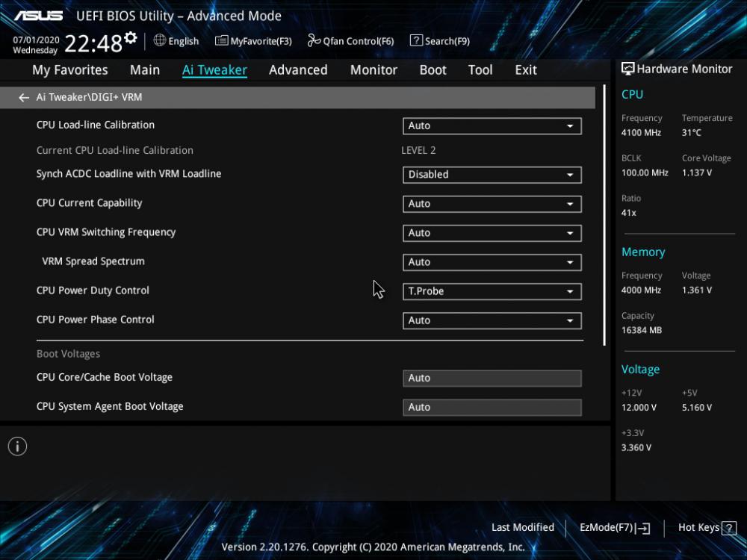Open Synch ACDC Loadline with VRM Loadline dropdown

pyautogui.click(x=492, y=175)
